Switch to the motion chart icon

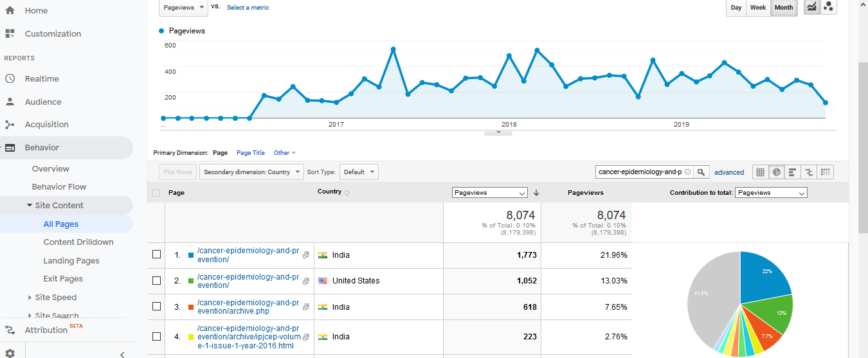(828, 7)
